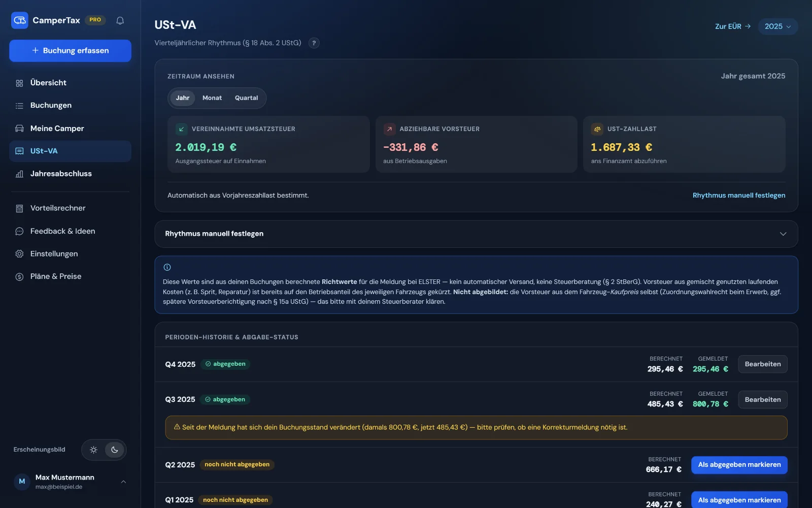Click the 1.687,33 € Zahllast value
Image resolution: width=812 pixels, height=508 pixels.
622,147
